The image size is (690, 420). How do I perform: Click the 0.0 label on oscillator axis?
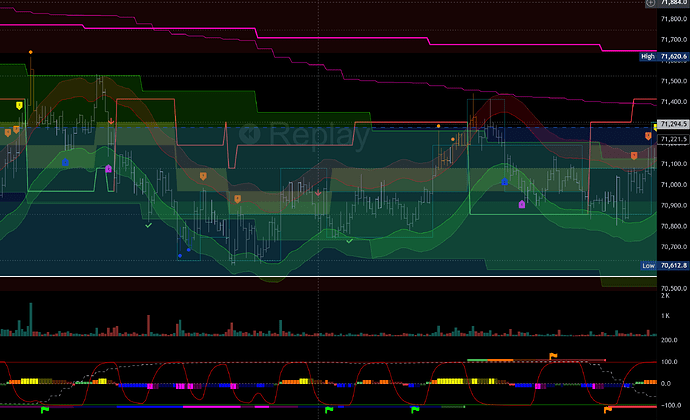666,383
